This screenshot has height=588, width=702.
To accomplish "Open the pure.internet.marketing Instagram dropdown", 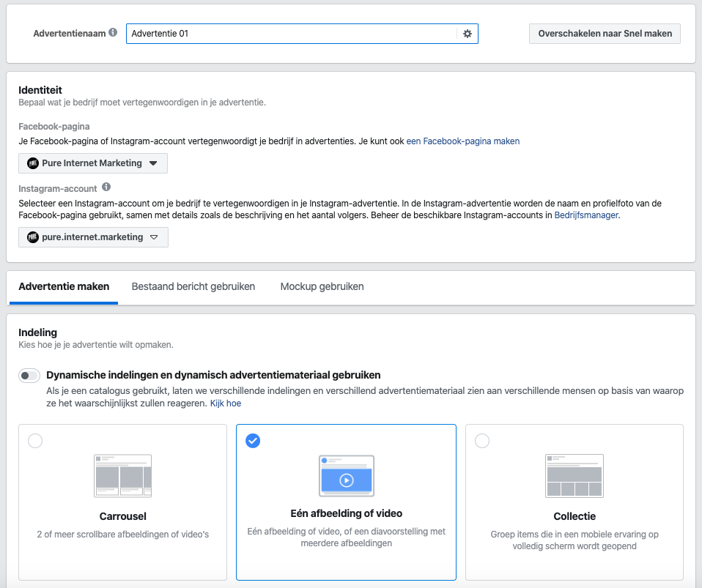I will point(93,237).
